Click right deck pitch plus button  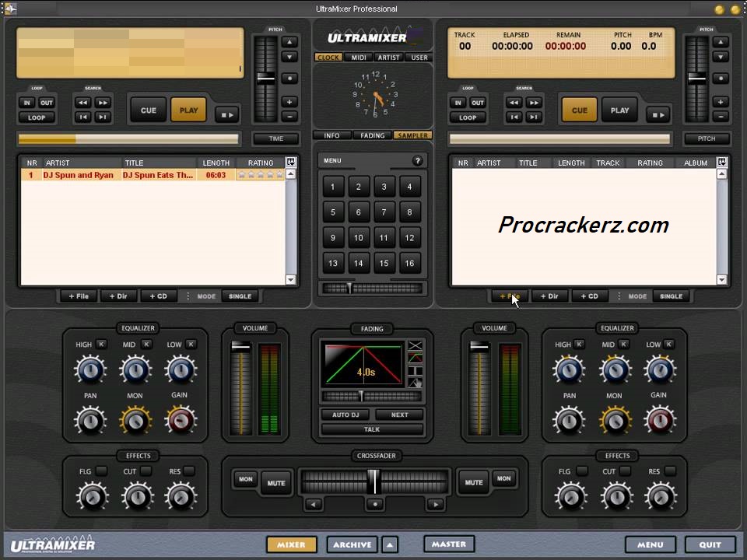721,101
